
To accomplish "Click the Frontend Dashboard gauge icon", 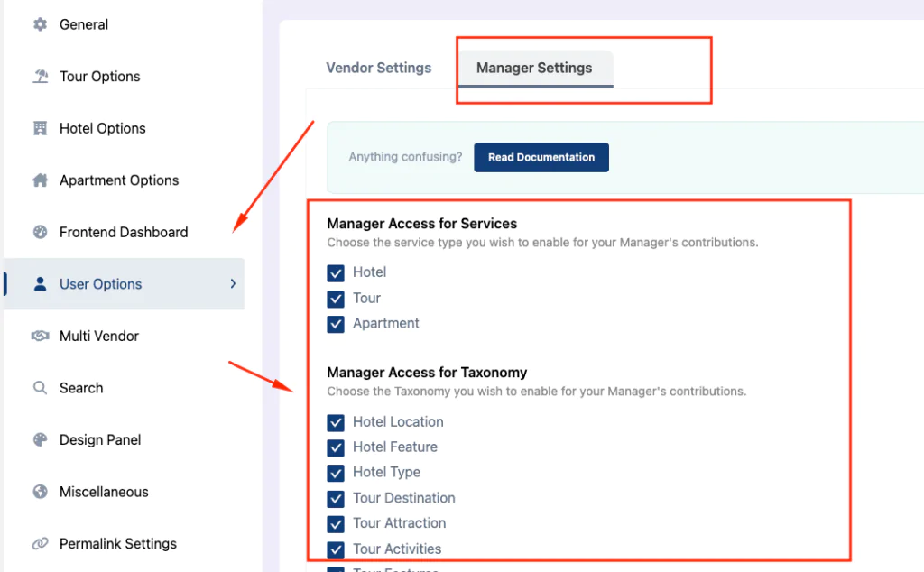I will pos(40,232).
